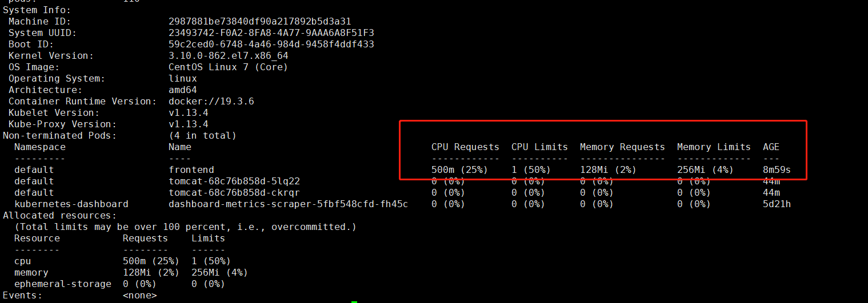Click the green terminal cursor

click(354, 301)
